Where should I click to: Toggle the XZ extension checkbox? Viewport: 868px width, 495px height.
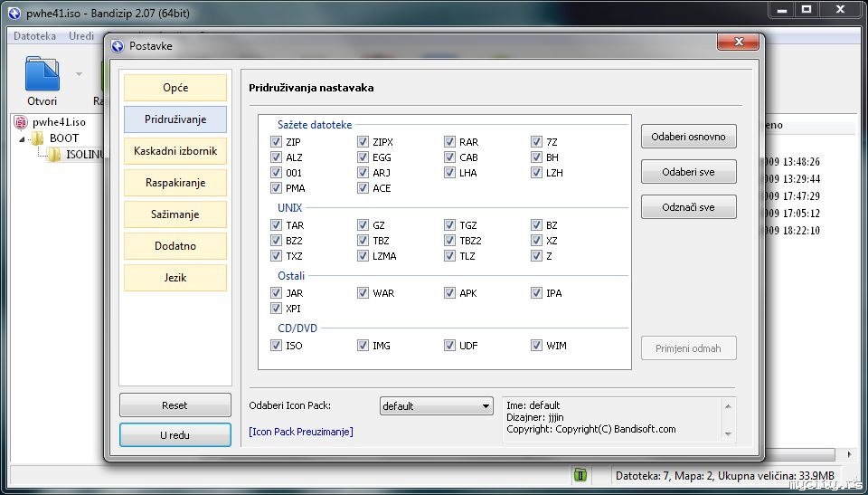pos(536,241)
